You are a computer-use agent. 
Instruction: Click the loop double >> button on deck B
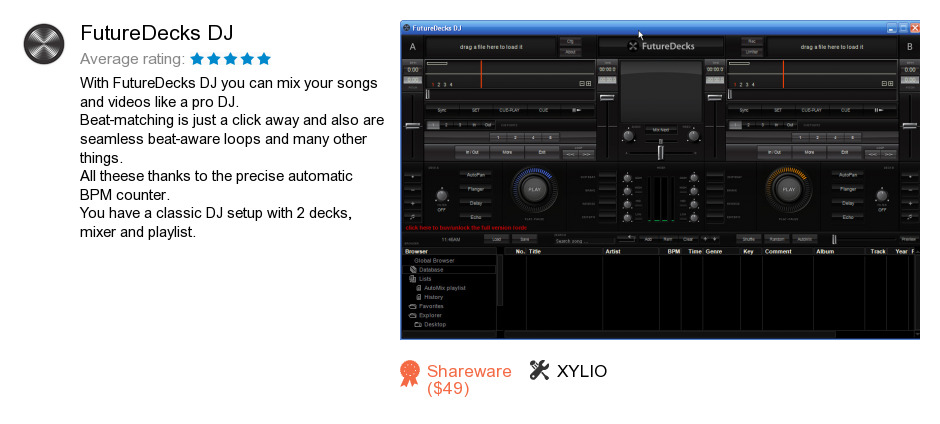tap(889, 154)
